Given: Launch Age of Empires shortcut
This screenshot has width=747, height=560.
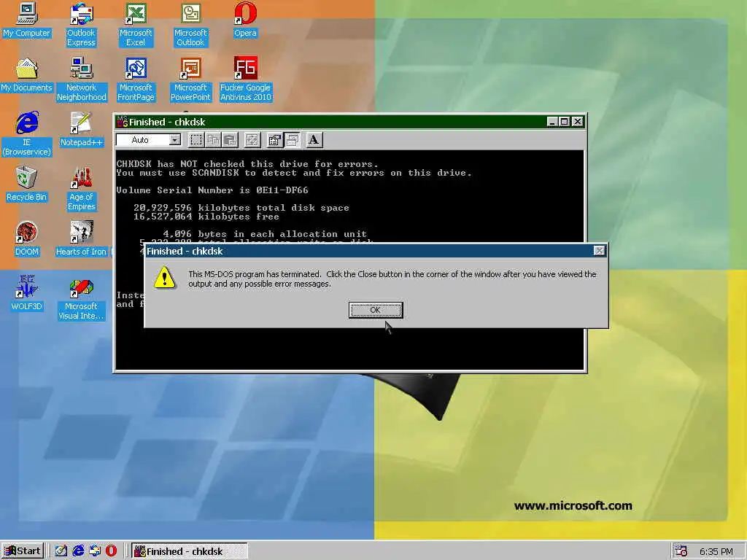Looking at the screenshot, I should tap(82, 189).
